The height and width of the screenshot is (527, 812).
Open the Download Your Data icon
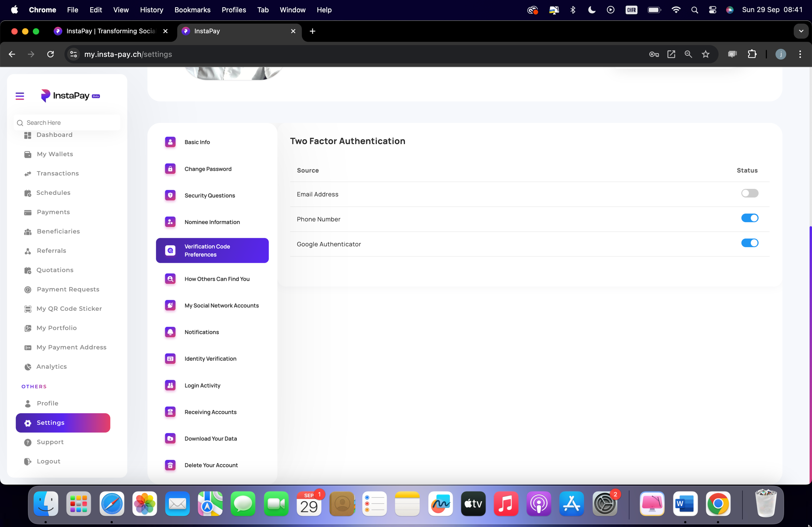tap(170, 438)
